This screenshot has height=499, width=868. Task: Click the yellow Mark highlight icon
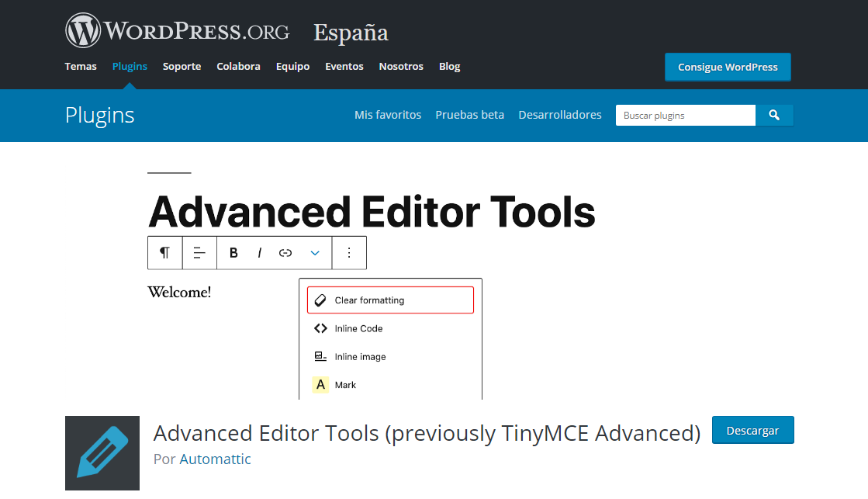pos(320,384)
